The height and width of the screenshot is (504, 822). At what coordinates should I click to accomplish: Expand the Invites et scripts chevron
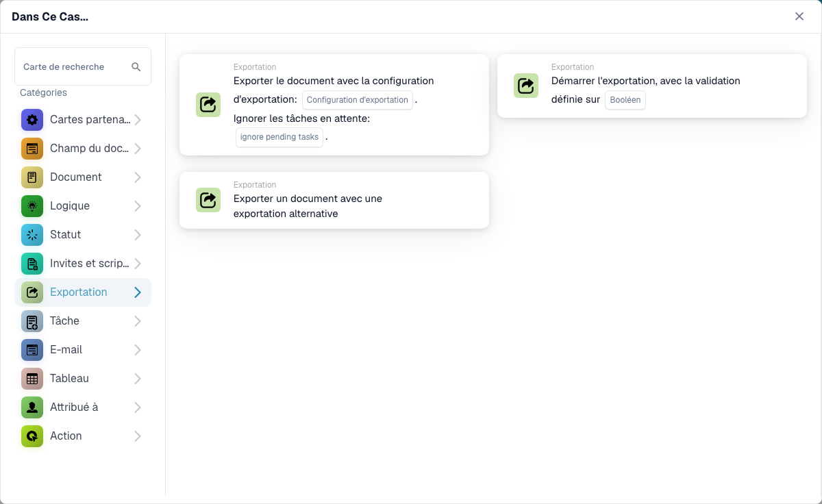(138, 264)
